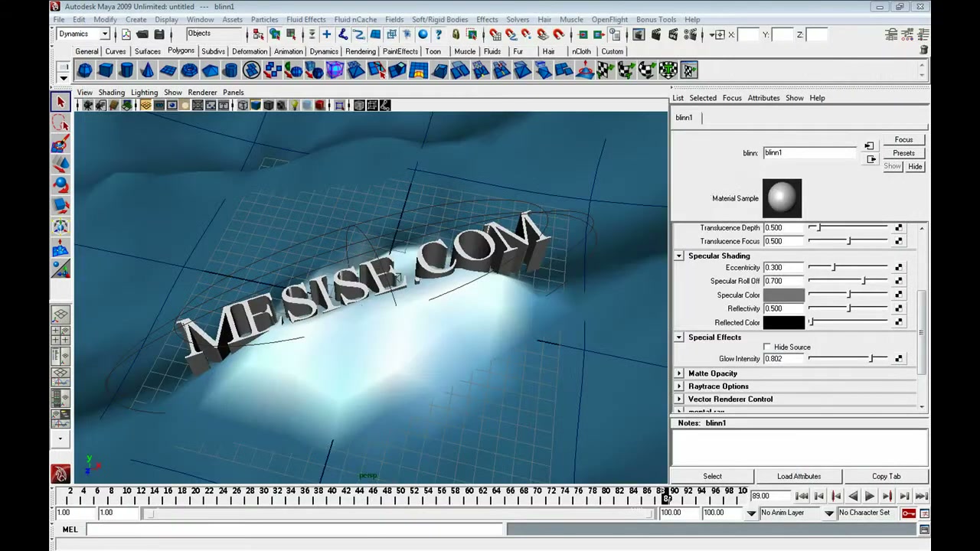980x551 pixels.
Task: Click the map button next to Eccentricity
Action: click(x=899, y=268)
